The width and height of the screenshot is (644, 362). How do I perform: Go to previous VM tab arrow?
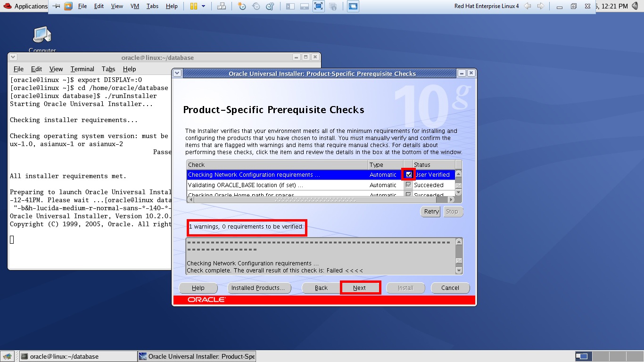528,6
